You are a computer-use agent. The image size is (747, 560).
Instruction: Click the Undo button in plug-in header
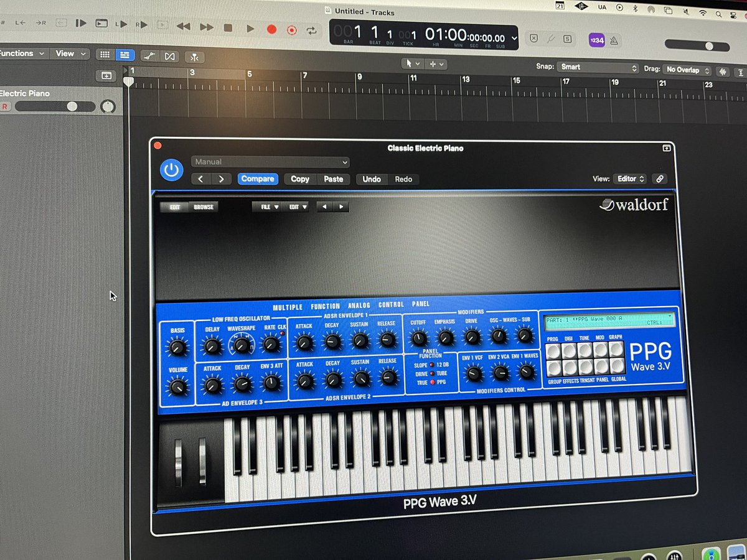[372, 179]
